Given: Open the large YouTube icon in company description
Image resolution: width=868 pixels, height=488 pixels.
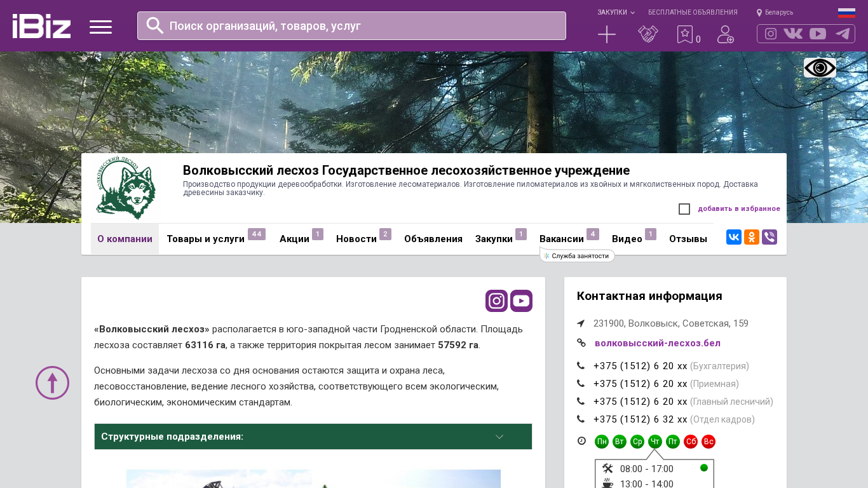Looking at the screenshot, I should (521, 301).
